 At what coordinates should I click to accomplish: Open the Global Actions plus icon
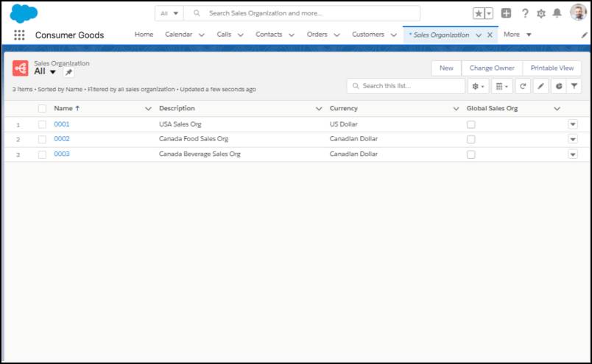pyautogui.click(x=506, y=13)
